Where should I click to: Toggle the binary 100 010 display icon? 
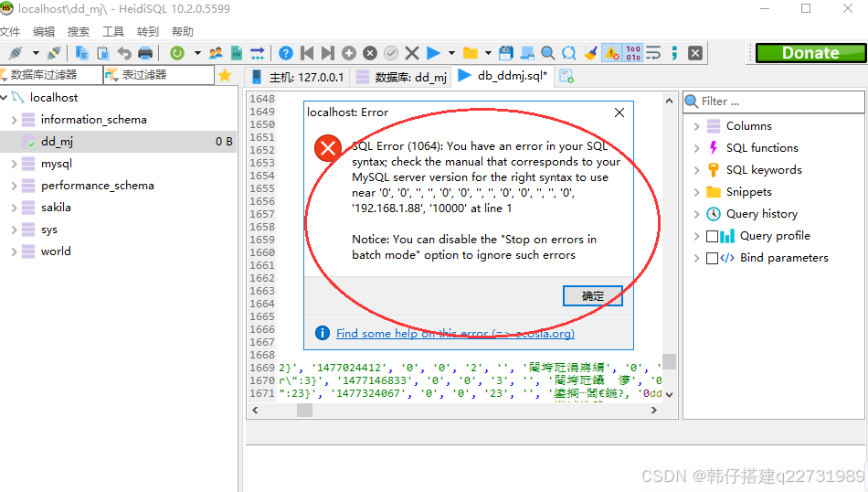633,53
